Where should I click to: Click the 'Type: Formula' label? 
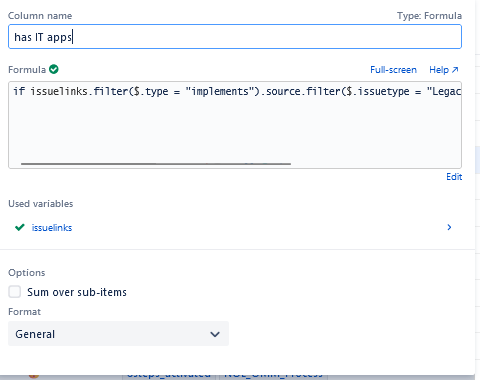tap(429, 16)
